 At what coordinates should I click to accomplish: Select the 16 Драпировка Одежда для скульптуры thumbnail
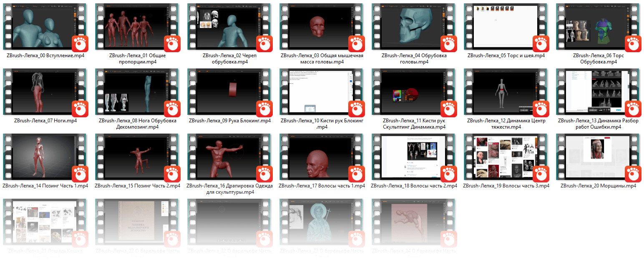pos(230,157)
